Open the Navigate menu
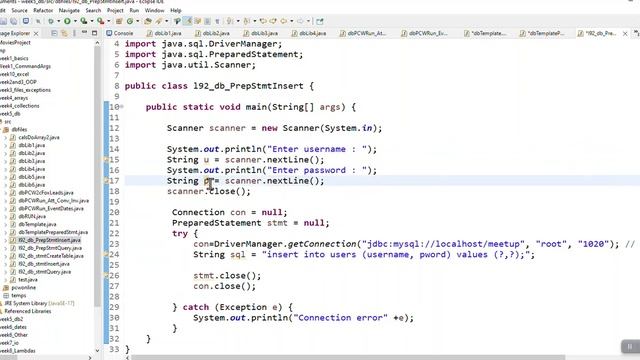 pyautogui.click(x=69, y=10)
